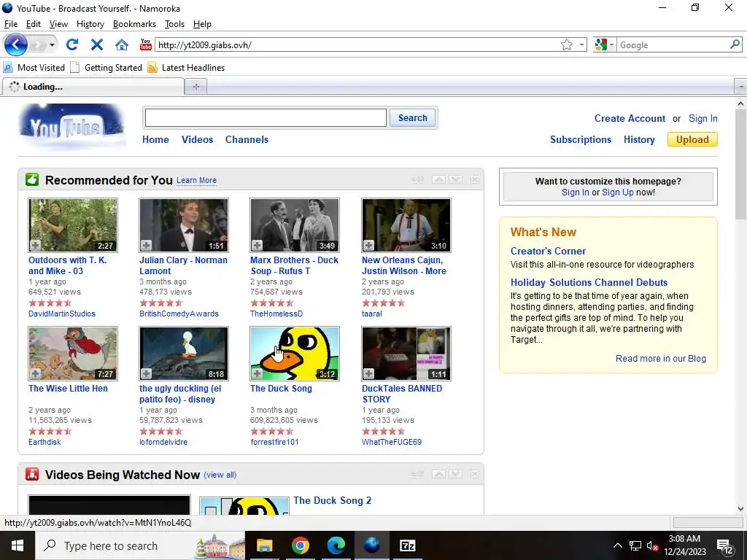Click the Google search magnifier icon
747x560 pixels.
(735, 44)
